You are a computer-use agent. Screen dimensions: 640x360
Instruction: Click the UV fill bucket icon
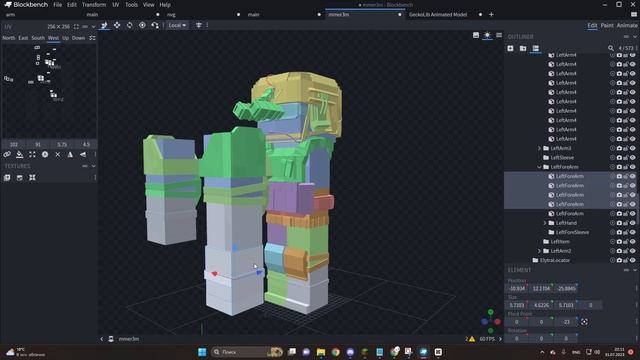20,155
